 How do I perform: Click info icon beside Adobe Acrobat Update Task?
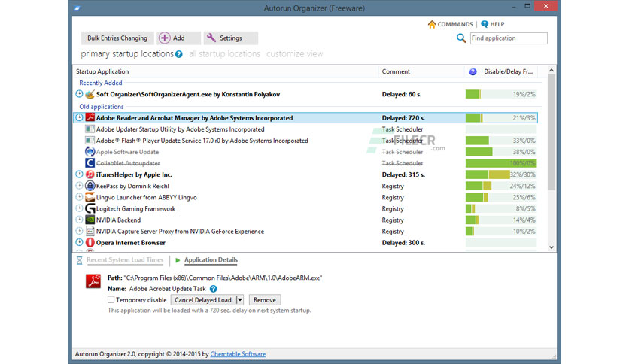(214, 289)
